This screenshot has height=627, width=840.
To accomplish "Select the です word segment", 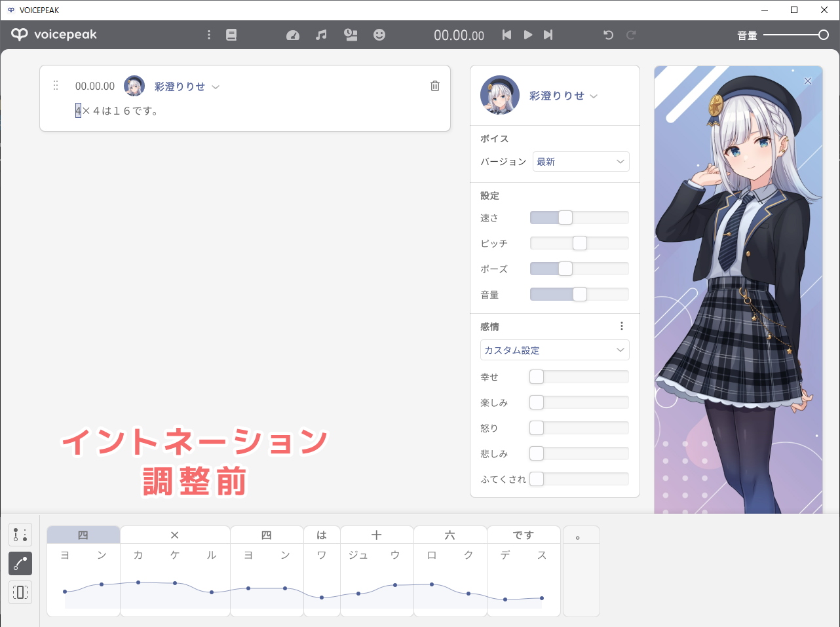I will [524, 535].
